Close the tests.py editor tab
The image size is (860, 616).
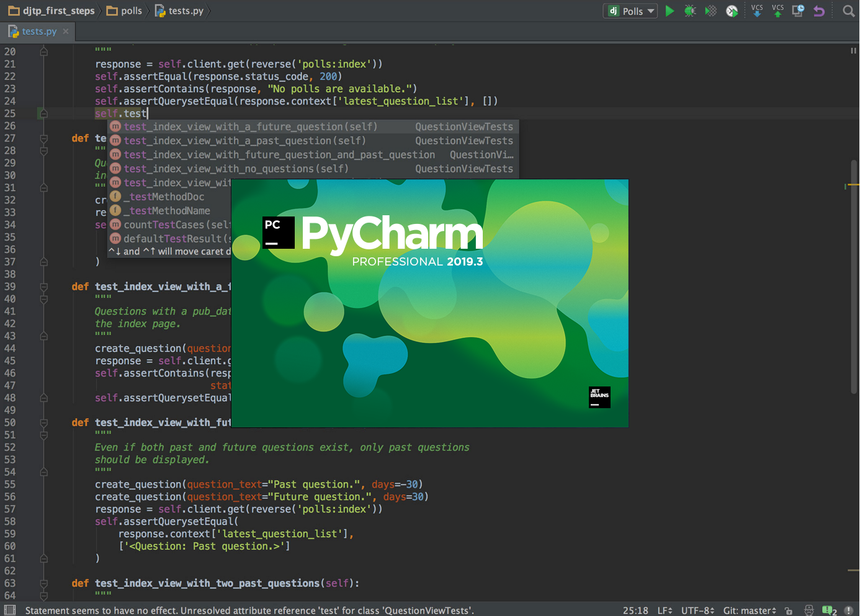[x=66, y=31]
